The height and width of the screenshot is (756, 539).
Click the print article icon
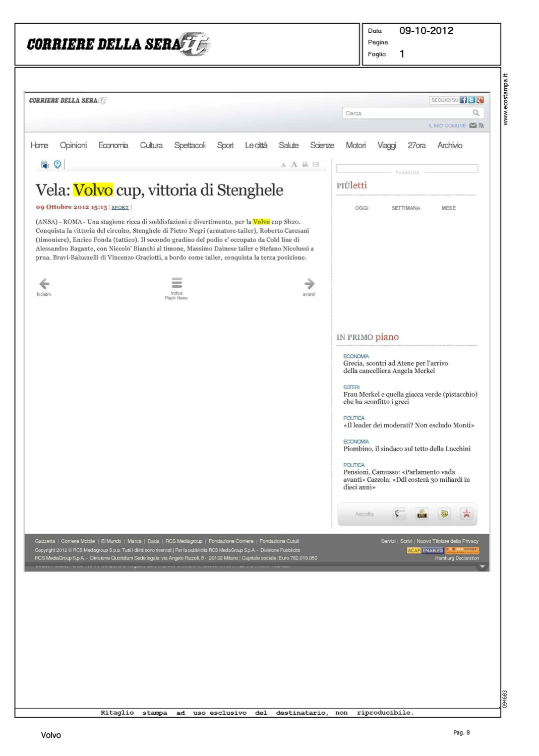(305, 164)
